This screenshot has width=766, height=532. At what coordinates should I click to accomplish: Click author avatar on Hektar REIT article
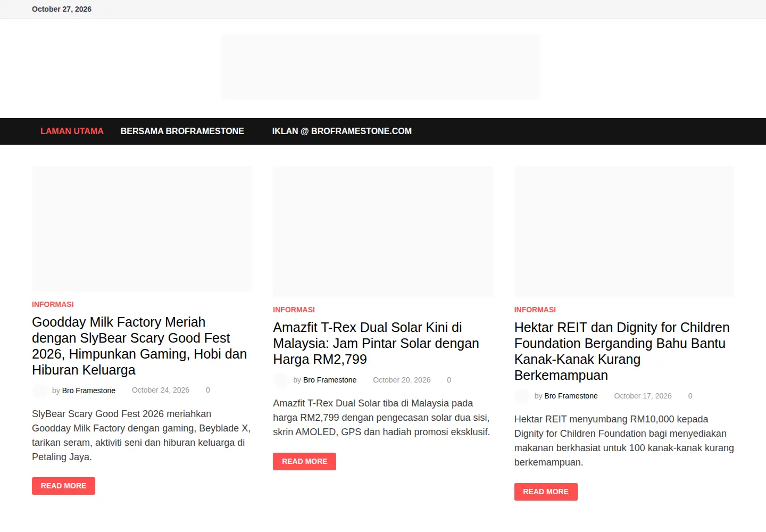pyautogui.click(x=522, y=396)
